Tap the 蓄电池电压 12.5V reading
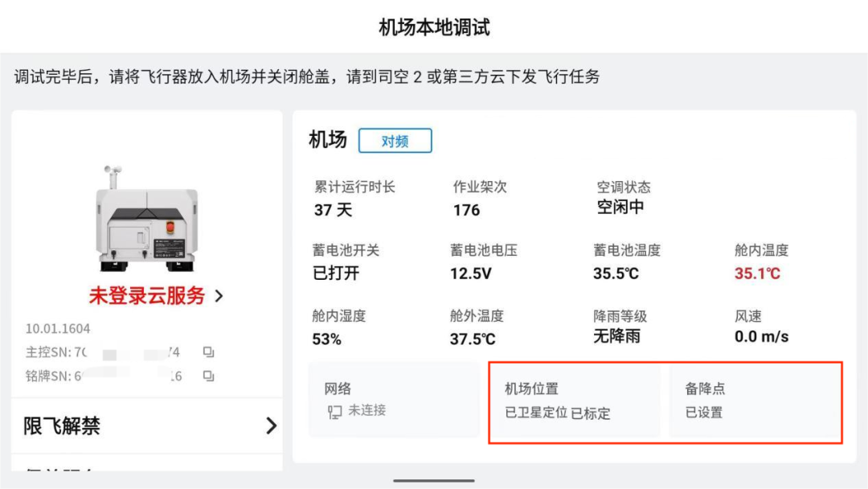 [470, 273]
